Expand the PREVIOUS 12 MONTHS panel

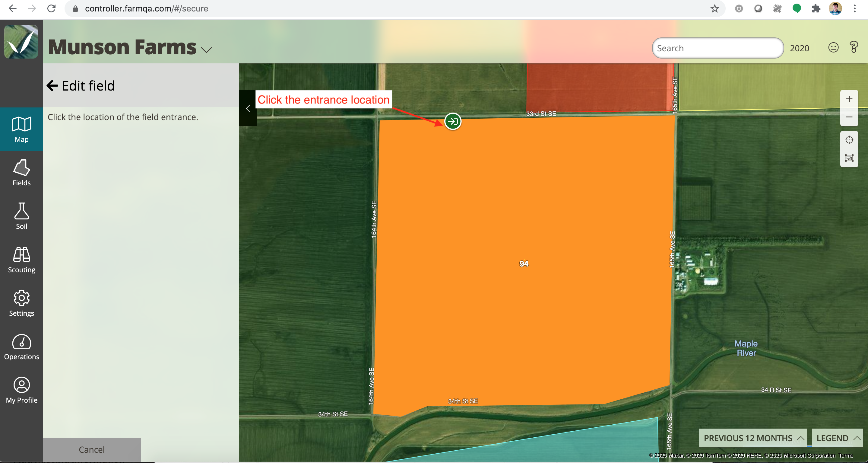(753, 438)
